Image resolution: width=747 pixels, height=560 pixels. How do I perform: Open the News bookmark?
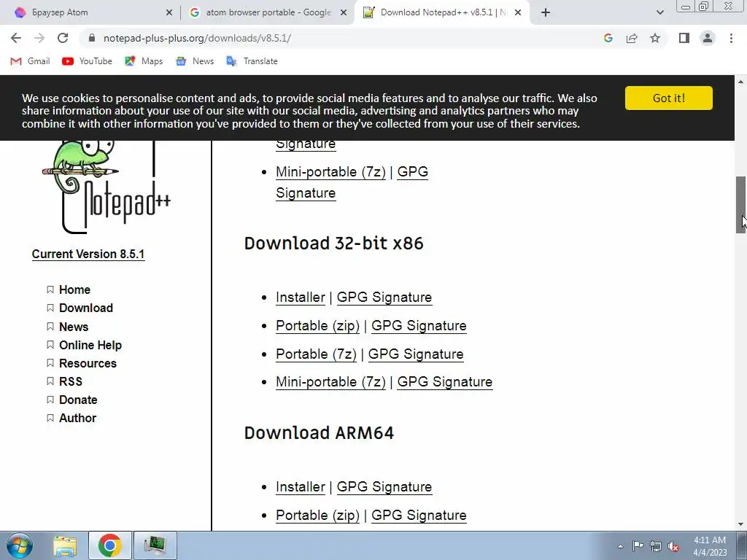(x=195, y=61)
